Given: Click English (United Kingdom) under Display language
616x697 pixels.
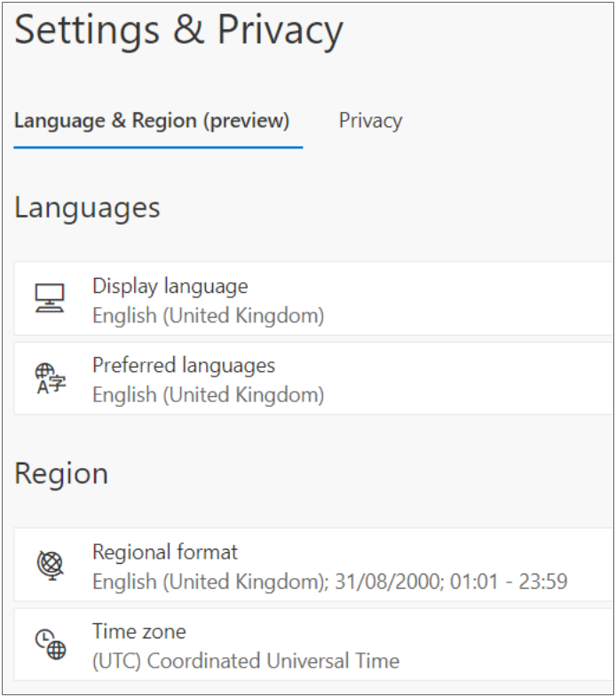Looking at the screenshot, I should click(208, 315).
